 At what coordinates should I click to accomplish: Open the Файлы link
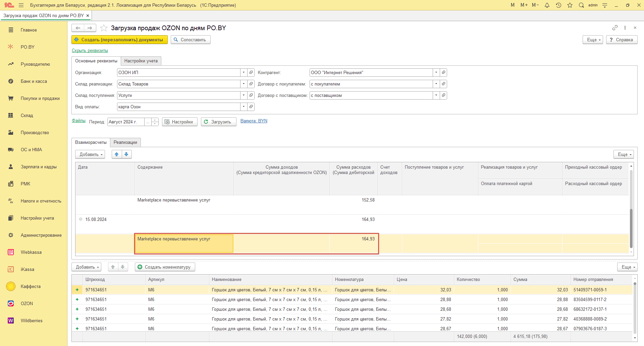(78, 120)
